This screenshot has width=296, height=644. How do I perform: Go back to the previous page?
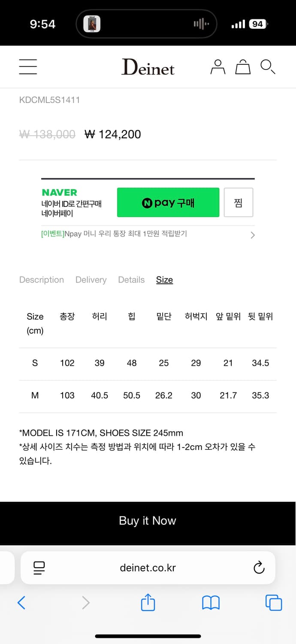point(21,602)
